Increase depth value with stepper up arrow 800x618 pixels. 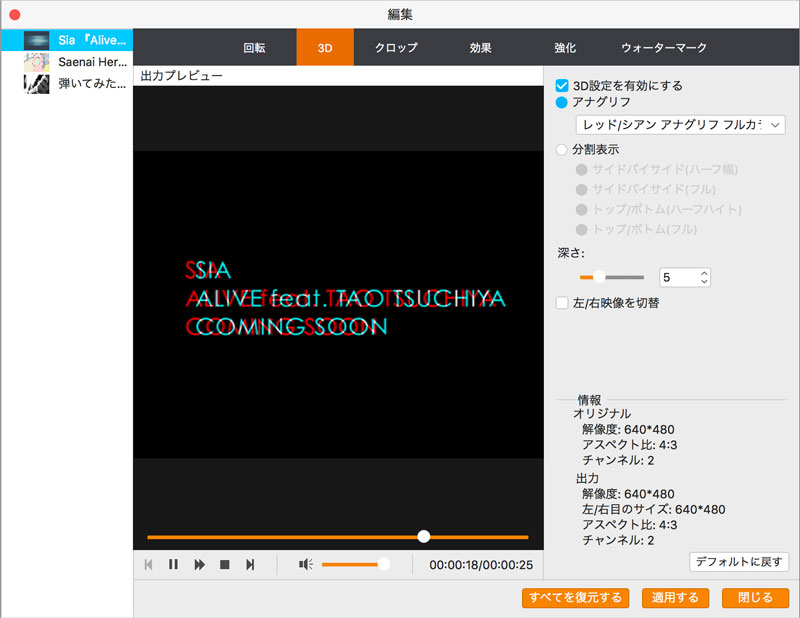coord(705,274)
